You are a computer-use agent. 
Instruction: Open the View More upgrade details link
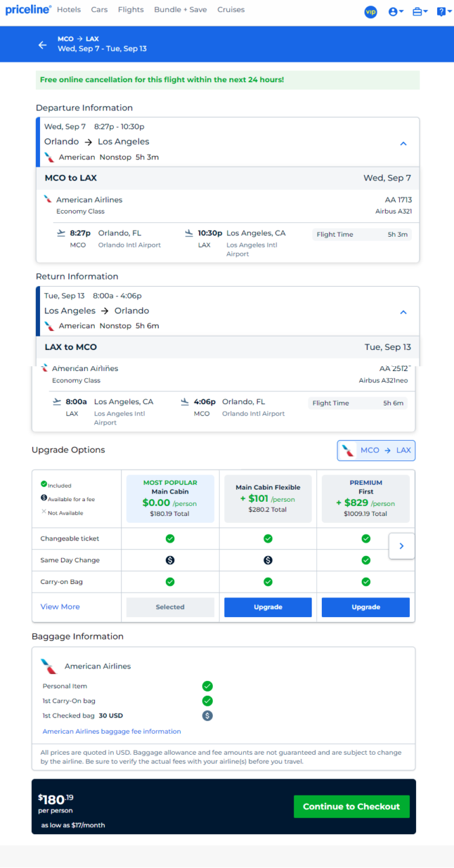[60, 607]
